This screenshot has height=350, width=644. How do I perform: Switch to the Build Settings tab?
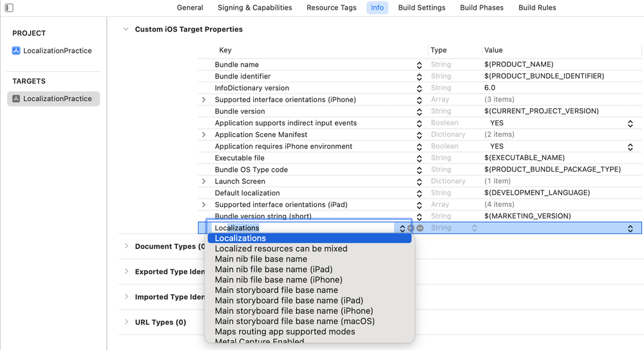click(421, 8)
